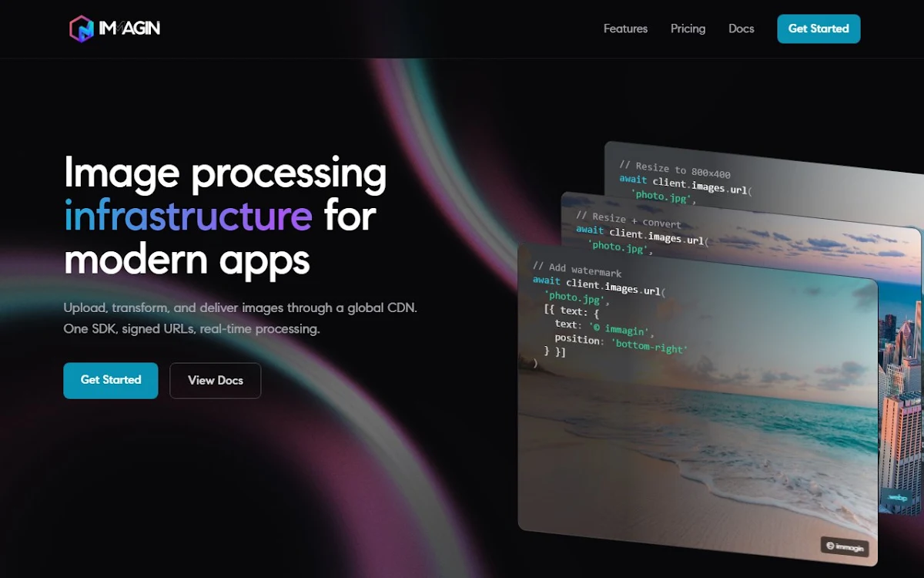The width and height of the screenshot is (924, 578).
Task: Click the hero Get Started button
Action: tap(111, 381)
